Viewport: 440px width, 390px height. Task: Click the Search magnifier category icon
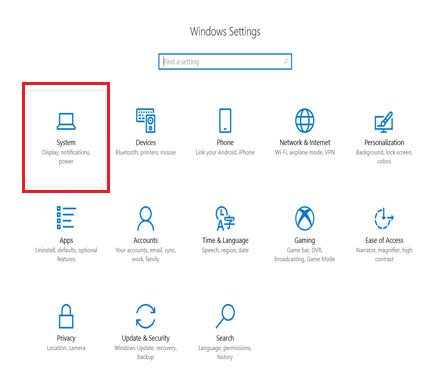[x=225, y=316]
